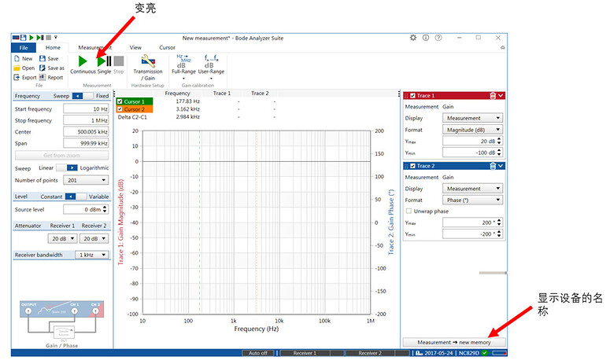Uncheck the Cursor 1 checkbox

tap(120, 101)
